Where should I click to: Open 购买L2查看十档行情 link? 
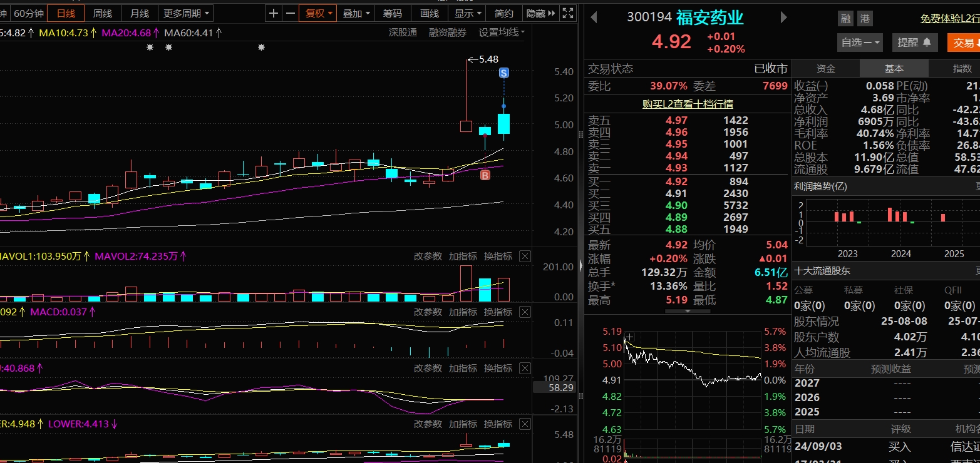[688, 104]
